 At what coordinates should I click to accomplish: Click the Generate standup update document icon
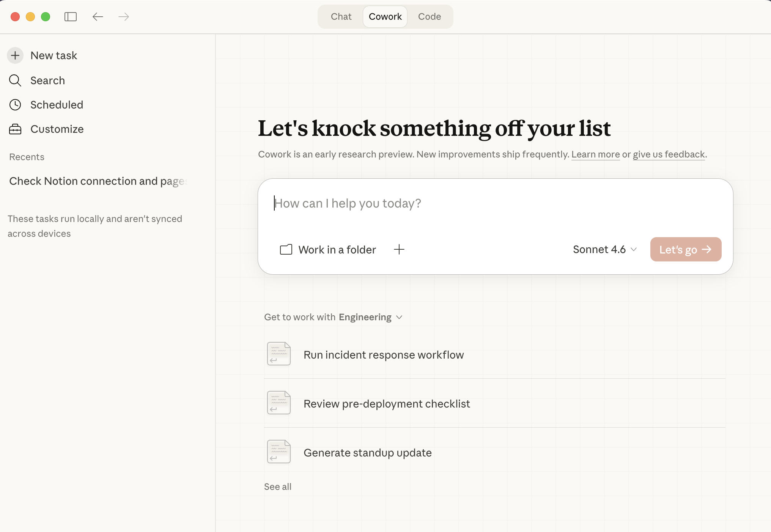[279, 452]
